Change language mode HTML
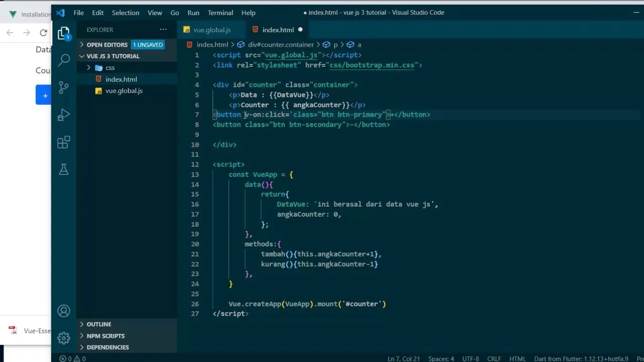This screenshot has height=362, width=644. 518,358
